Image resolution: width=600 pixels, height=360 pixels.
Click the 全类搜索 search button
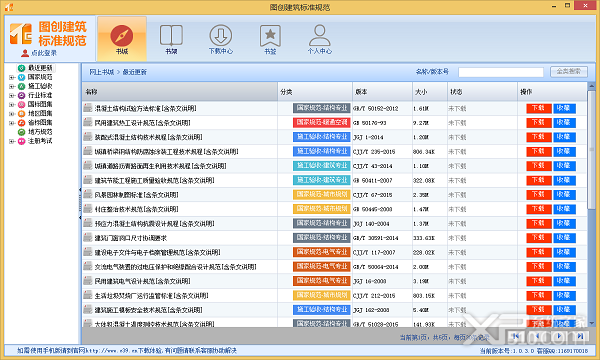tap(569, 72)
